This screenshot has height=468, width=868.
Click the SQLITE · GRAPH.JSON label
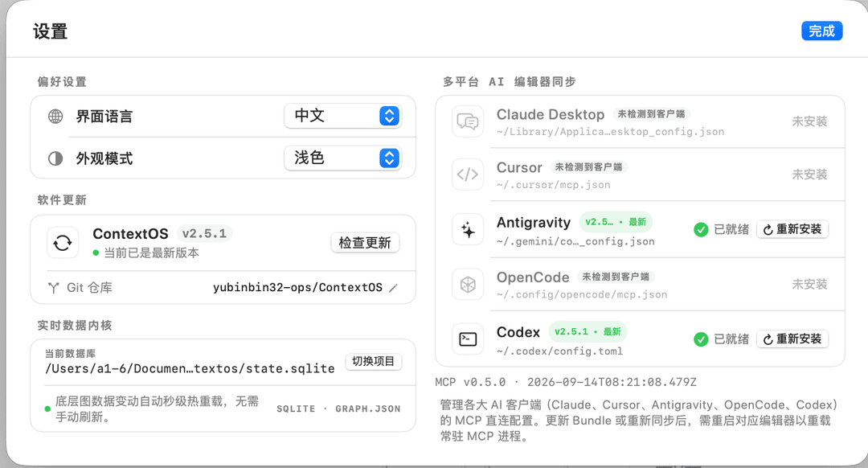point(338,408)
